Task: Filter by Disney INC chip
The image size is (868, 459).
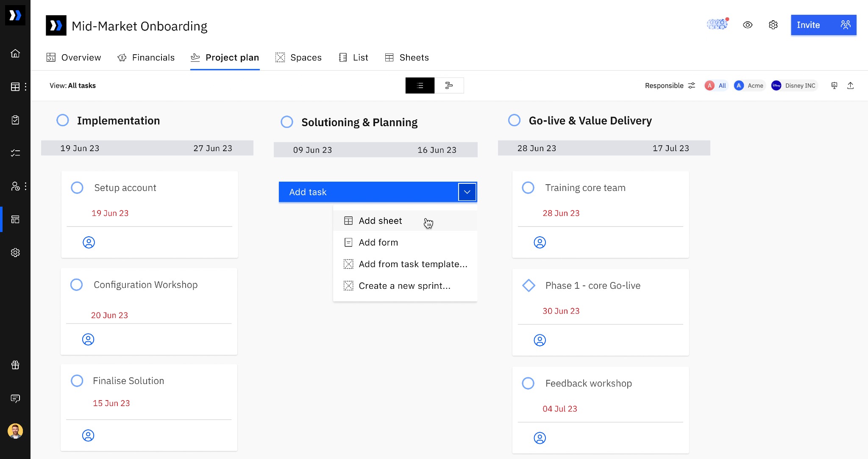Action: click(x=794, y=86)
